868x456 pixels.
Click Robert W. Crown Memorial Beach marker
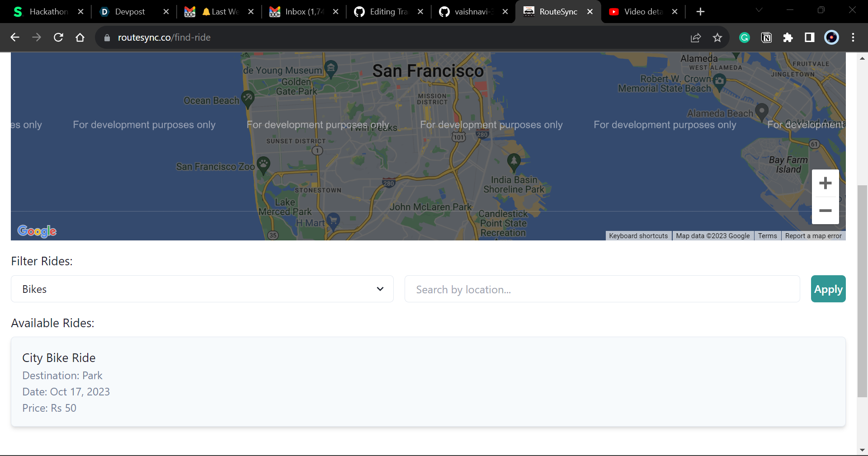[x=719, y=83]
